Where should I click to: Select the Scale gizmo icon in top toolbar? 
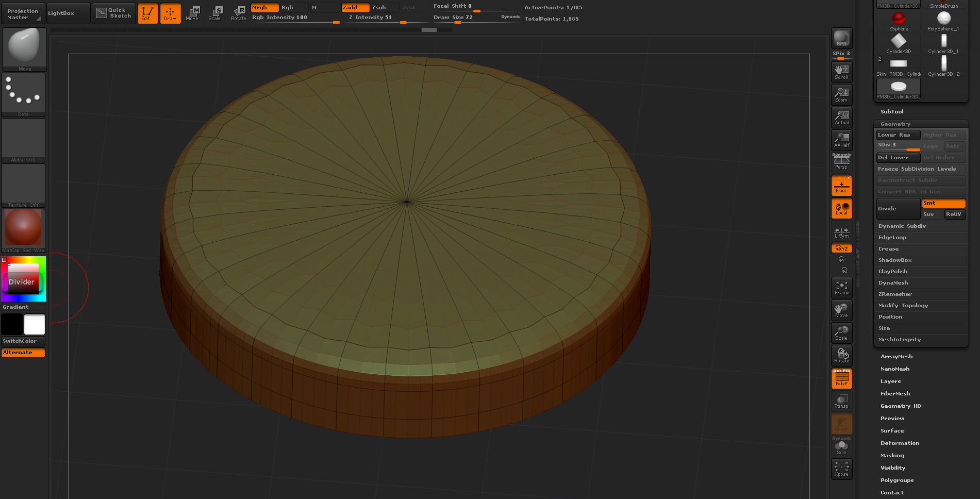click(x=215, y=13)
